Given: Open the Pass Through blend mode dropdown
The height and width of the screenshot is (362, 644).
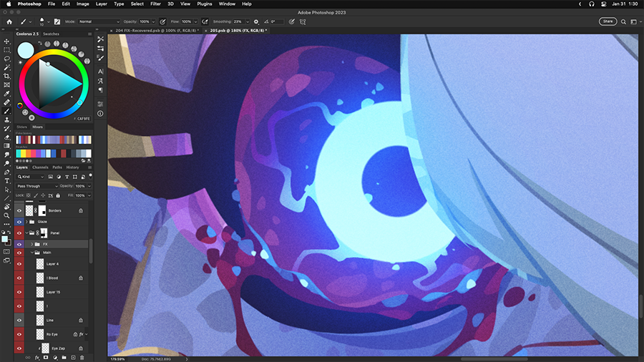Looking at the screenshot, I should click(36, 186).
